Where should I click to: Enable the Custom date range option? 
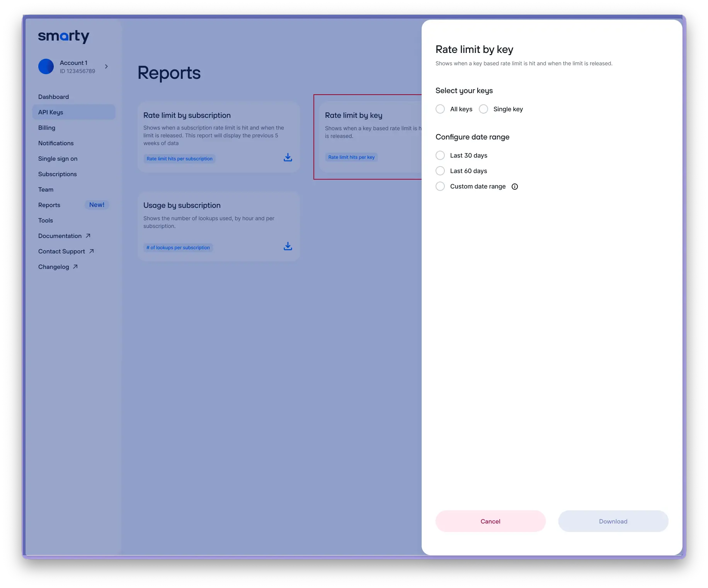[440, 186]
